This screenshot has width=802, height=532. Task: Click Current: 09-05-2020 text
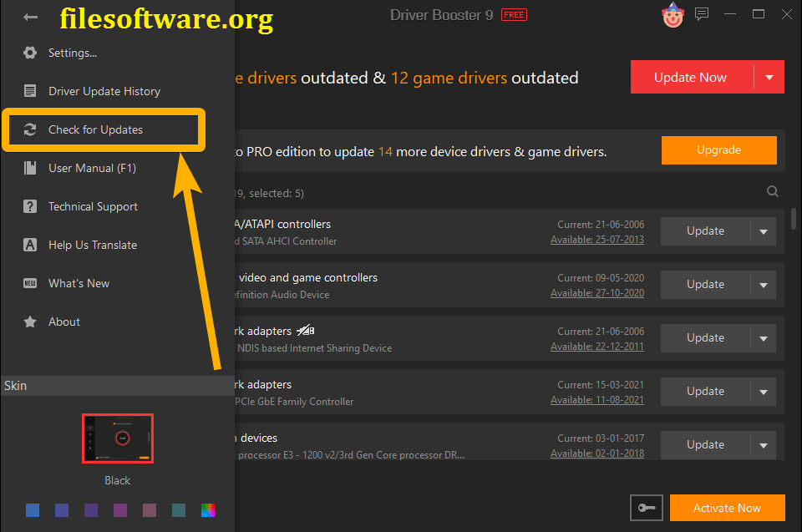tap(601, 278)
